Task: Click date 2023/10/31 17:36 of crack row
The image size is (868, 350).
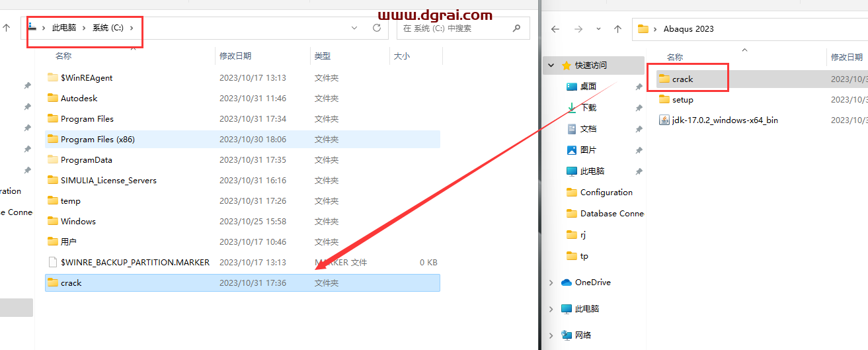Action: point(253,283)
